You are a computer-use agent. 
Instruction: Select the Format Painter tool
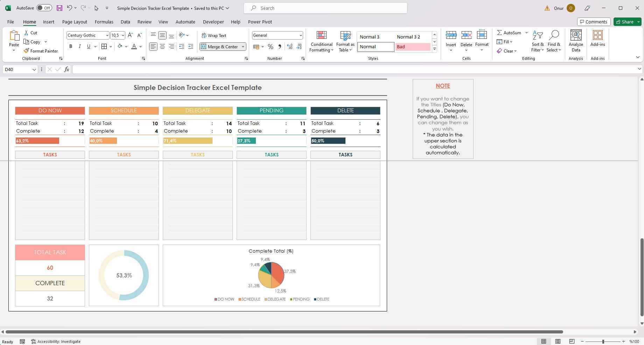pos(41,50)
